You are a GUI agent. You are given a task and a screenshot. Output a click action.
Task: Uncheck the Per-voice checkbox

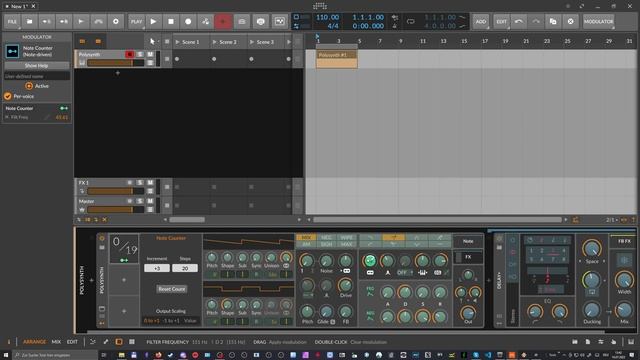[x=7, y=96]
